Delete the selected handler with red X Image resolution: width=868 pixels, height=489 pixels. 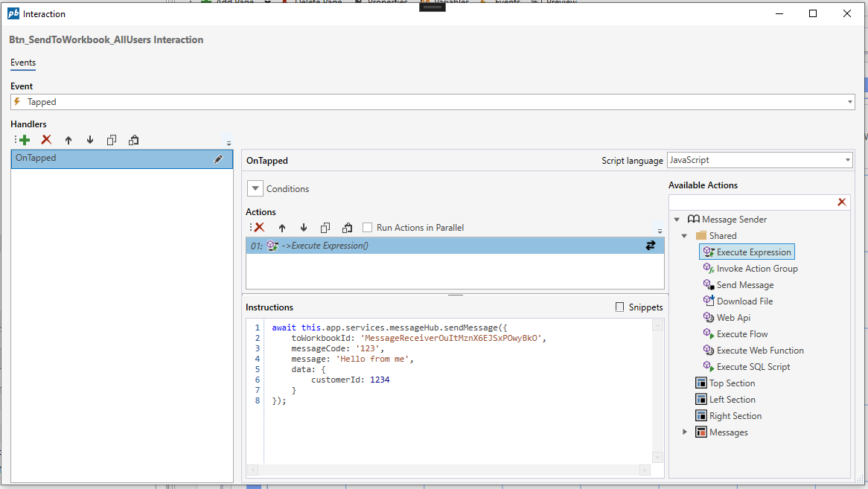tap(46, 140)
